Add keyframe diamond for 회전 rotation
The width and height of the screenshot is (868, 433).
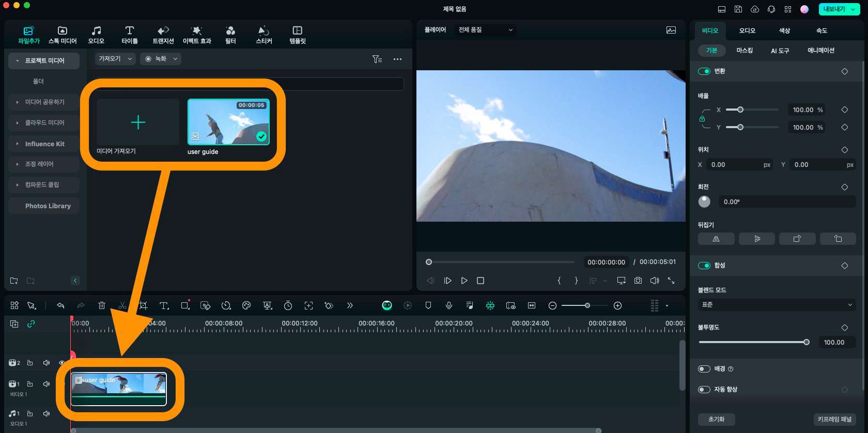[845, 187]
